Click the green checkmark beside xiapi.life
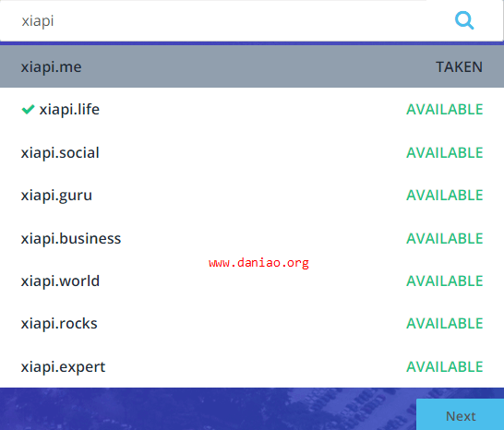Screen dimensions: 504x430 (28, 110)
